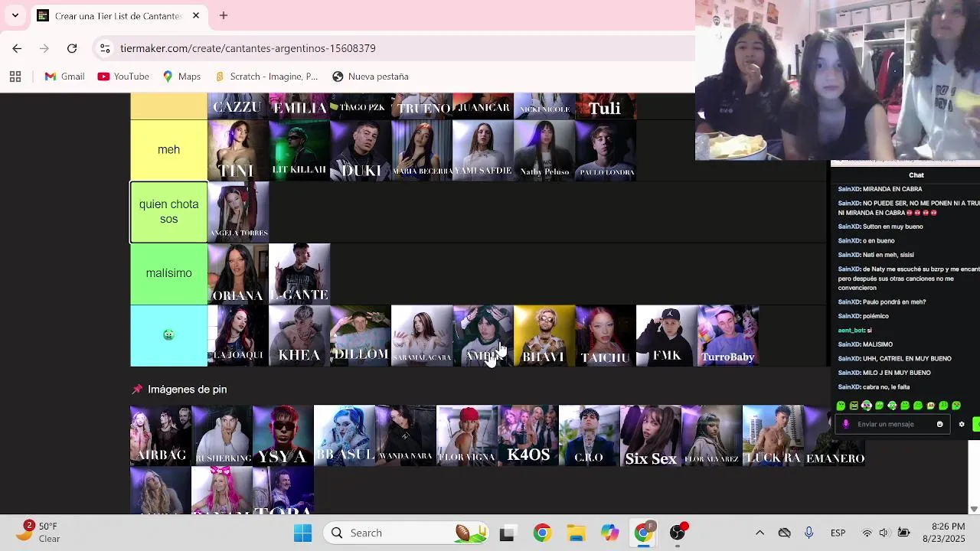Viewport: 980px width, 551px height.
Task: Select the ORIANA image
Action: pyautogui.click(x=238, y=273)
